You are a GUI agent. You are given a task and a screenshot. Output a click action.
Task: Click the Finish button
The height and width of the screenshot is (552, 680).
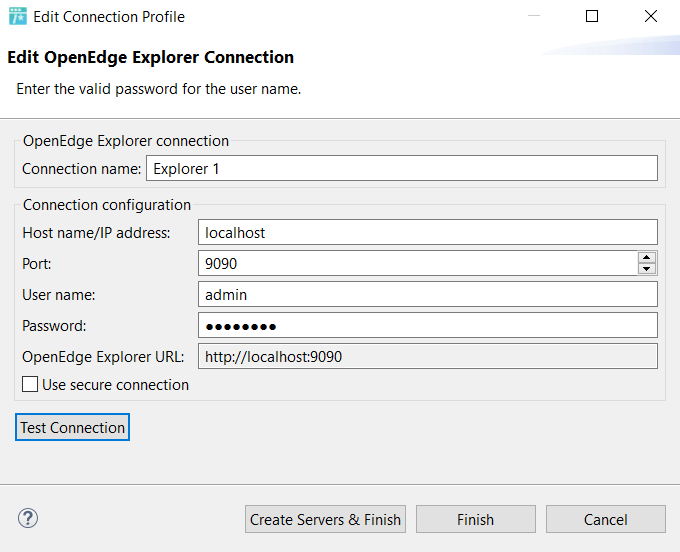pyautogui.click(x=476, y=519)
